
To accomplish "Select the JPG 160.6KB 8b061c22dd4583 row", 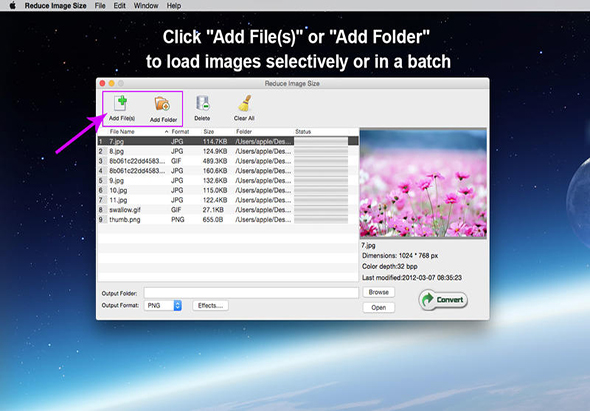I will [228, 171].
